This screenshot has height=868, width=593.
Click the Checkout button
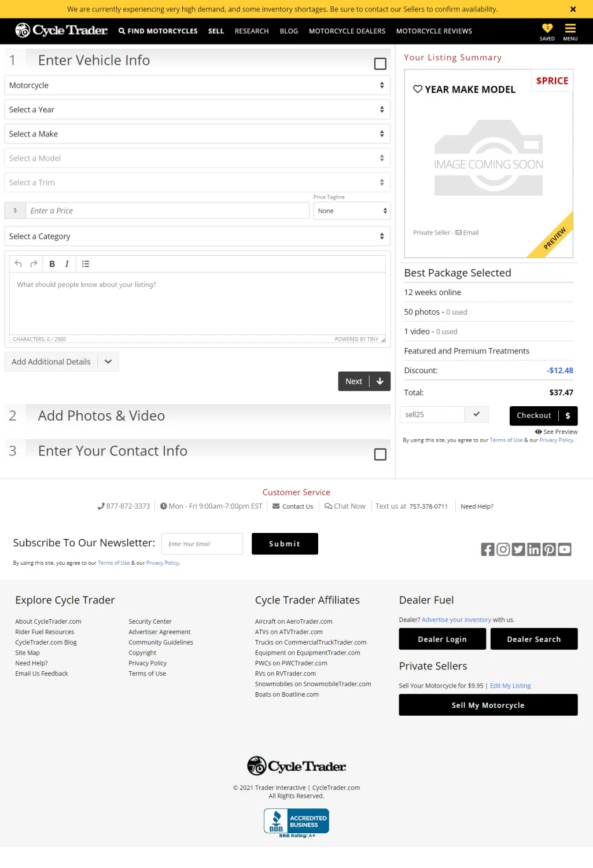point(543,415)
